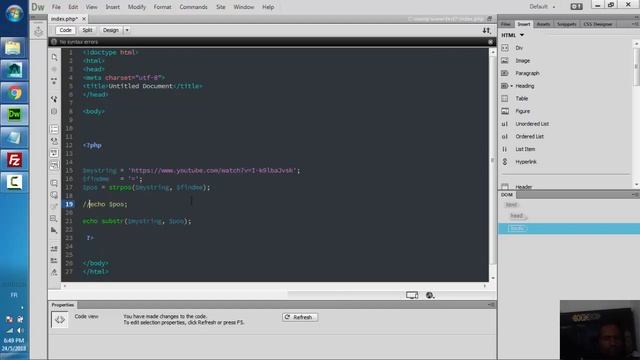Click the Format Source Code icon
This screenshot has width=640, height=360.
click(x=54, y=272)
